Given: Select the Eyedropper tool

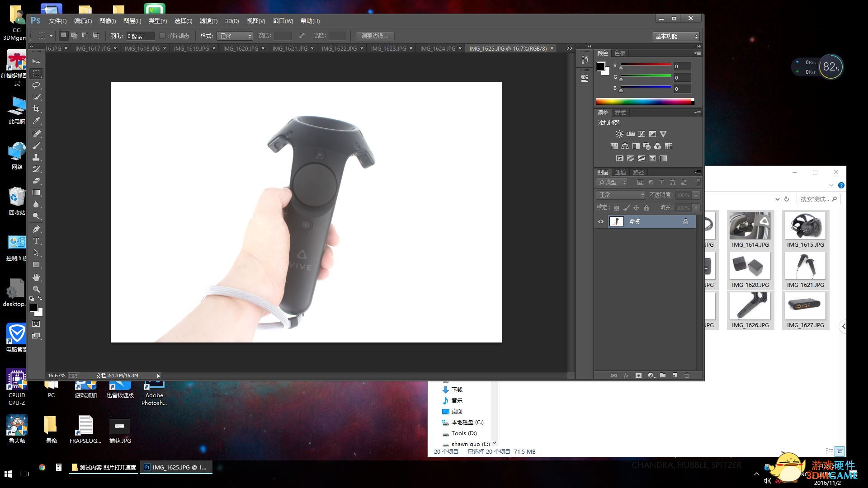Looking at the screenshot, I should 36,121.
